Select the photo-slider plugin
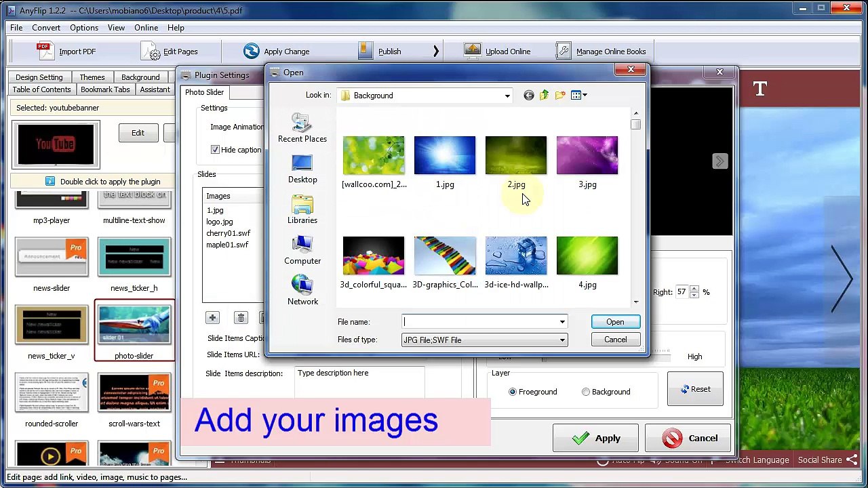The height and width of the screenshot is (488, 868). tap(134, 331)
